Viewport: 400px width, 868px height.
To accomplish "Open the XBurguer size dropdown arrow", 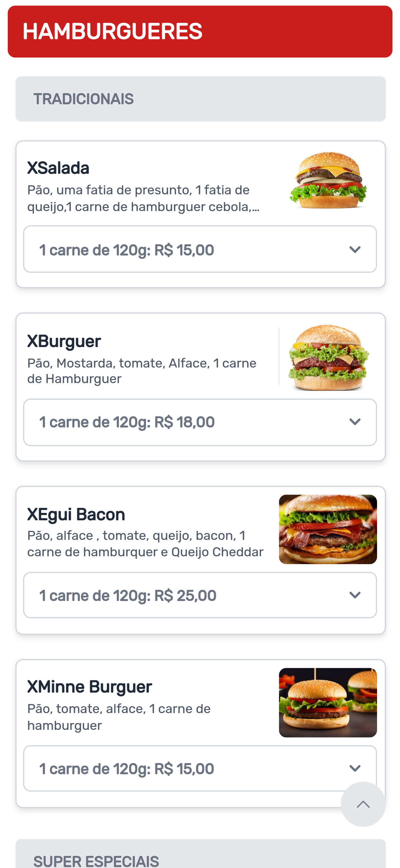I will (x=355, y=422).
